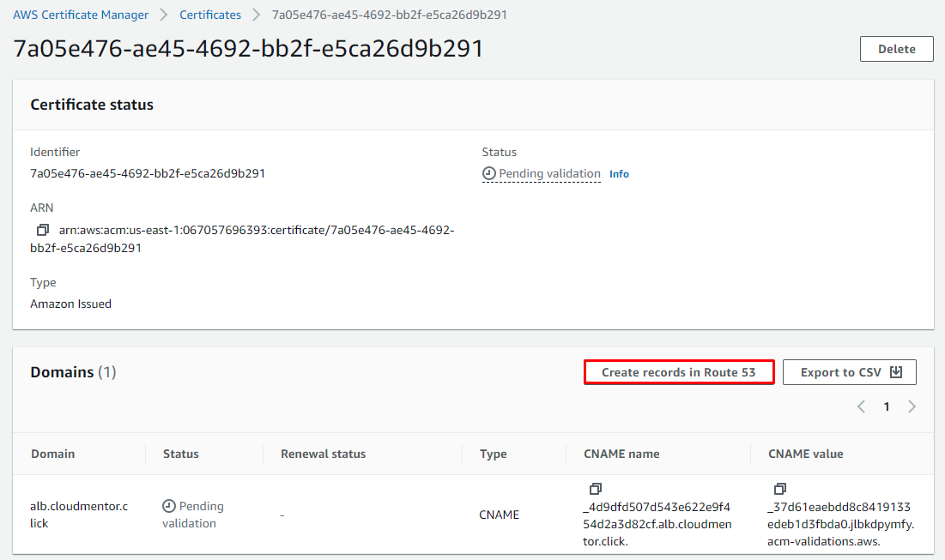Image resolution: width=945 pixels, height=560 pixels.
Task: Go to previous page of domains
Action: tap(861, 406)
